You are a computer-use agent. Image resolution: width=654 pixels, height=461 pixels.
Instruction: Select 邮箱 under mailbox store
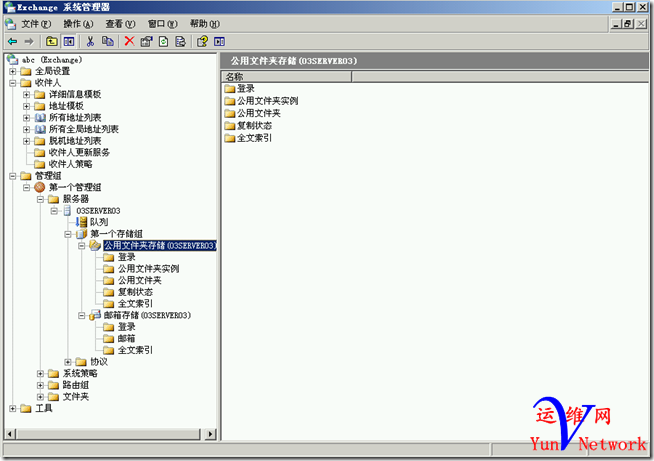pos(126,339)
